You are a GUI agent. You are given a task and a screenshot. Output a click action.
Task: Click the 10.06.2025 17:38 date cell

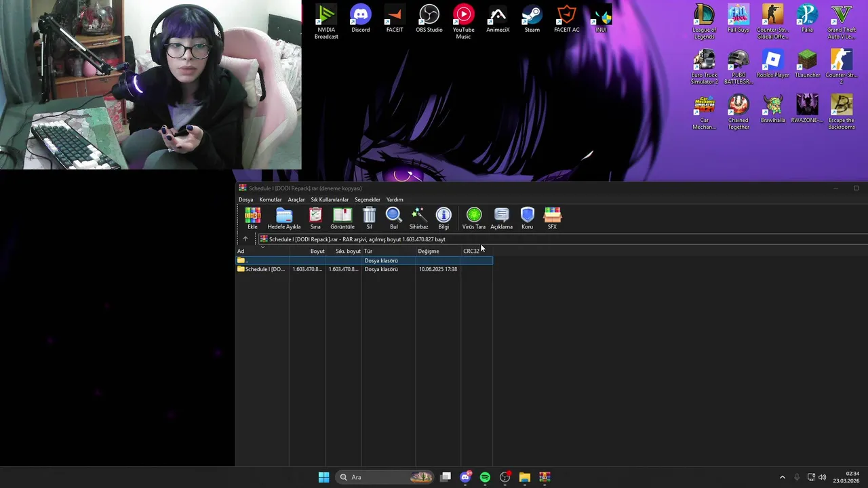pyautogui.click(x=438, y=269)
